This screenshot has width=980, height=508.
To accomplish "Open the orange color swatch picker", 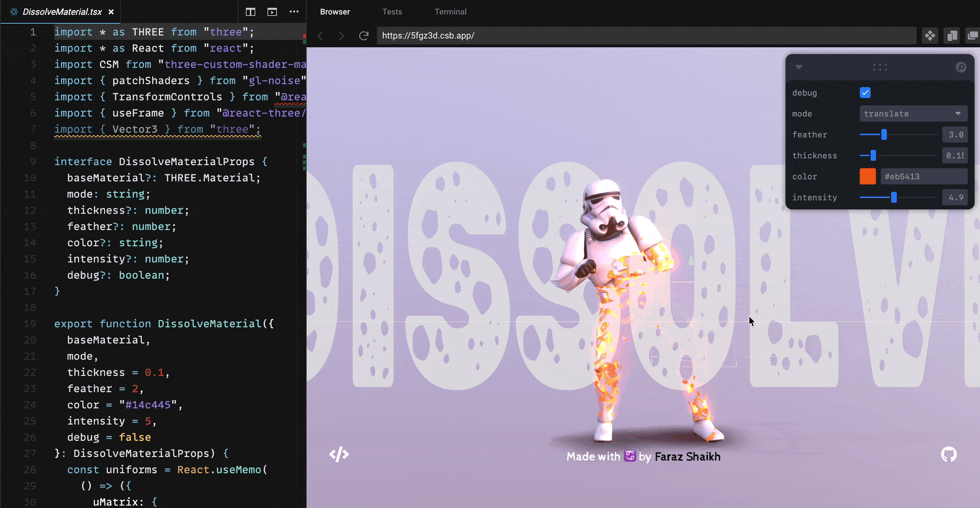I will (x=868, y=176).
